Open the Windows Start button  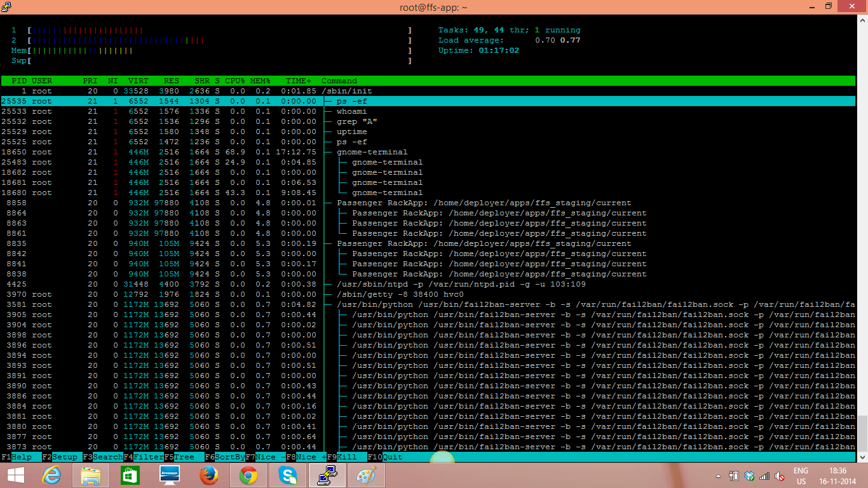16,475
